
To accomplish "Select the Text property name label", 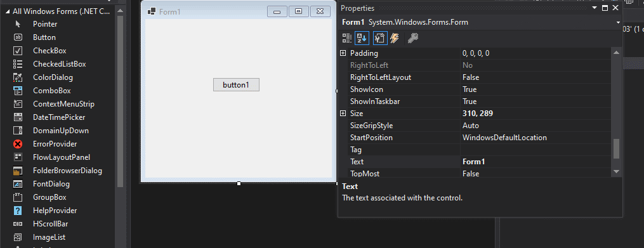I will (x=357, y=162).
